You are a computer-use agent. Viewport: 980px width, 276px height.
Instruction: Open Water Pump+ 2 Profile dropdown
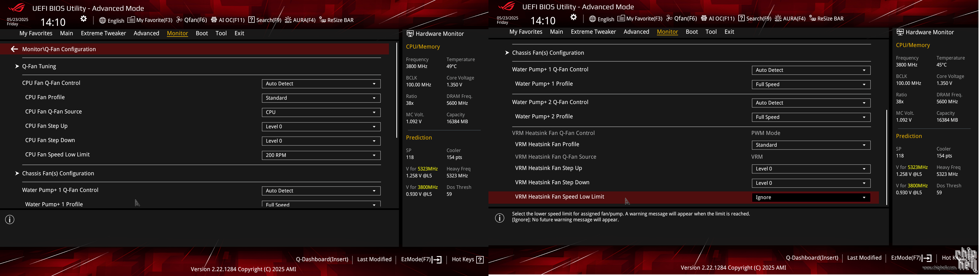811,117
